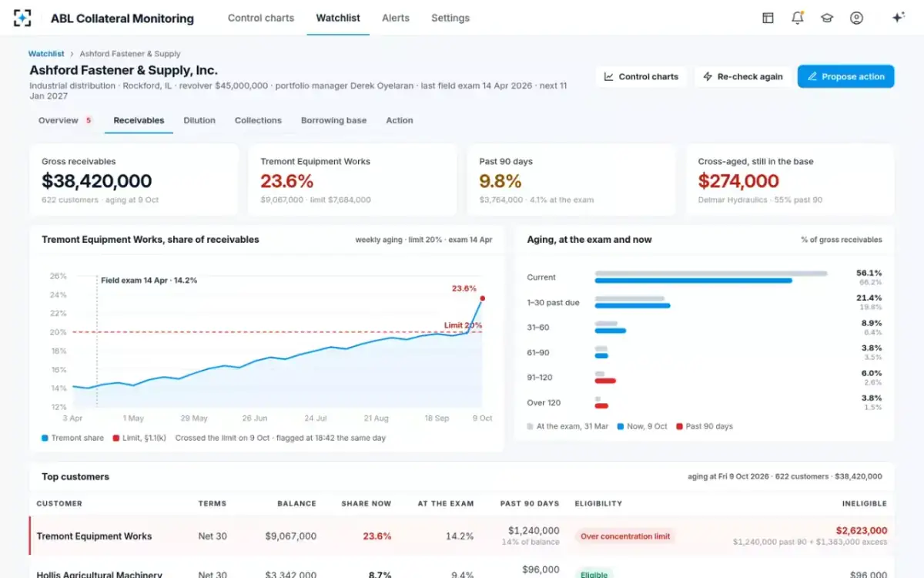
Task: Open the Borrowing base tab
Action: coord(333,120)
